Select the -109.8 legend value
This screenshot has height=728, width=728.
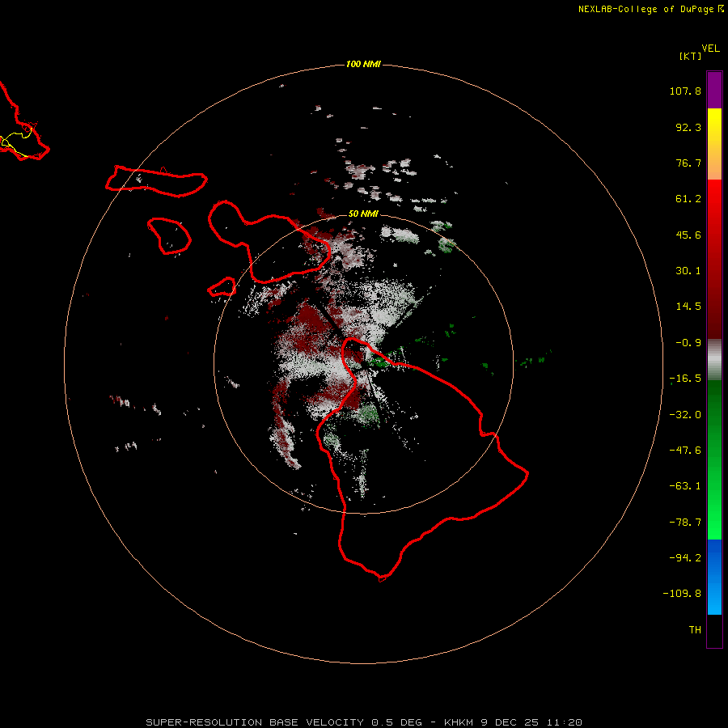pos(682,594)
